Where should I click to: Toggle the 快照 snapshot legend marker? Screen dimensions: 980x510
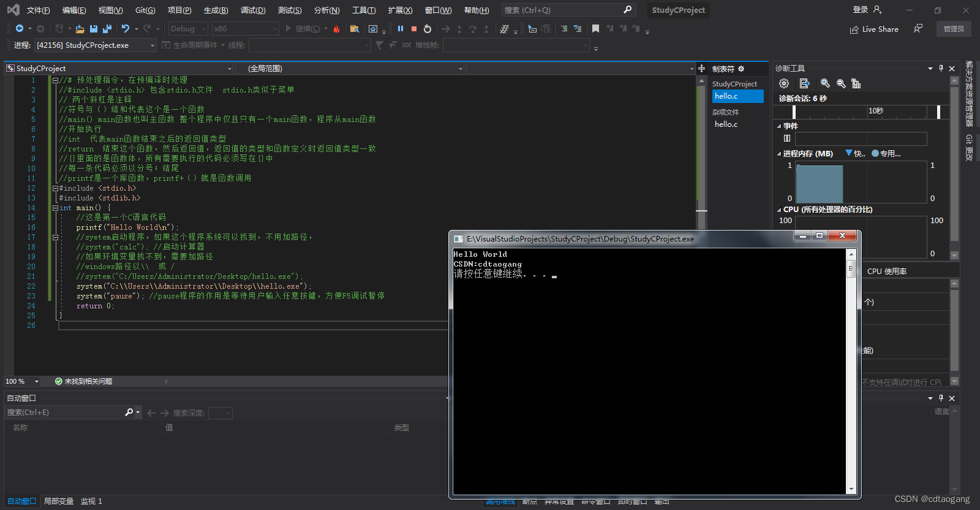pos(848,153)
